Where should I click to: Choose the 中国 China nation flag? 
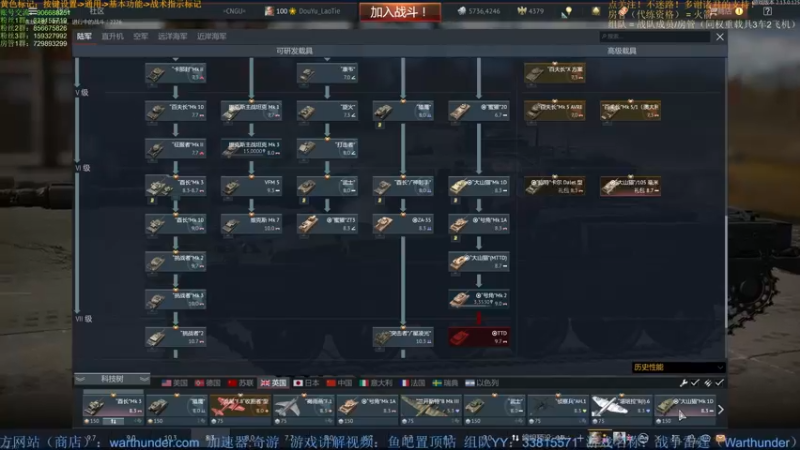(x=339, y=383)
